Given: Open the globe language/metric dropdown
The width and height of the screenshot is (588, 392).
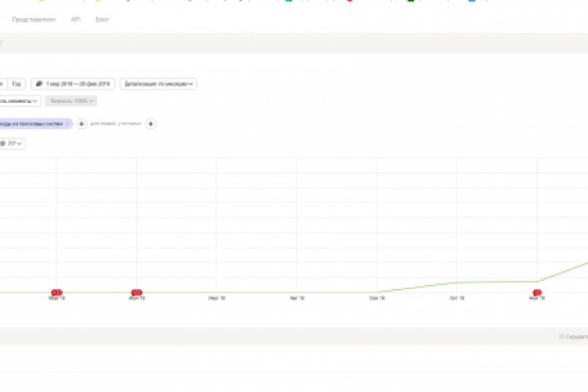Looking at the screenshot, I should pyautogui.click(x=12, y=144).
